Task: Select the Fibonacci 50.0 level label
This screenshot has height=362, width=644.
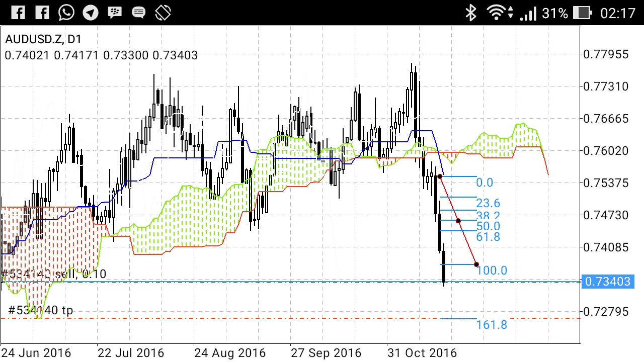Action: [x=488, y=226]
